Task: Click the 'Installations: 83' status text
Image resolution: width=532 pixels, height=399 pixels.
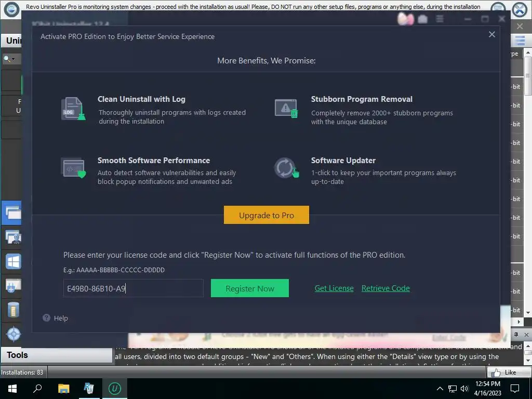Action: [x=22, y=372]
